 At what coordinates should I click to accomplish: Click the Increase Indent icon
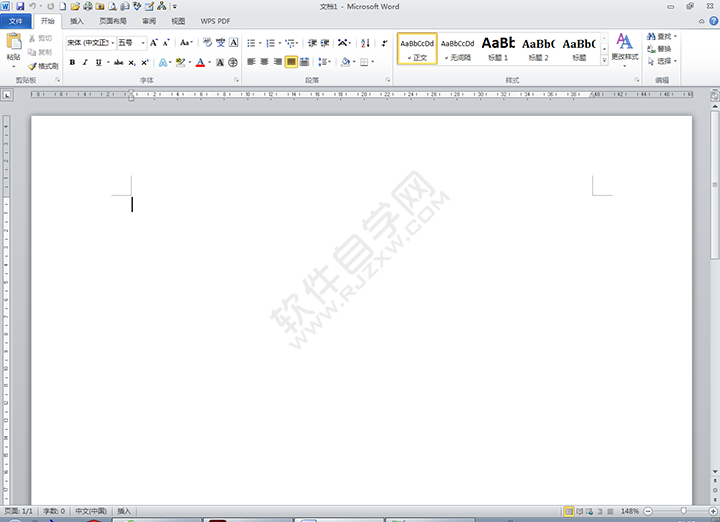click(325, 43)
